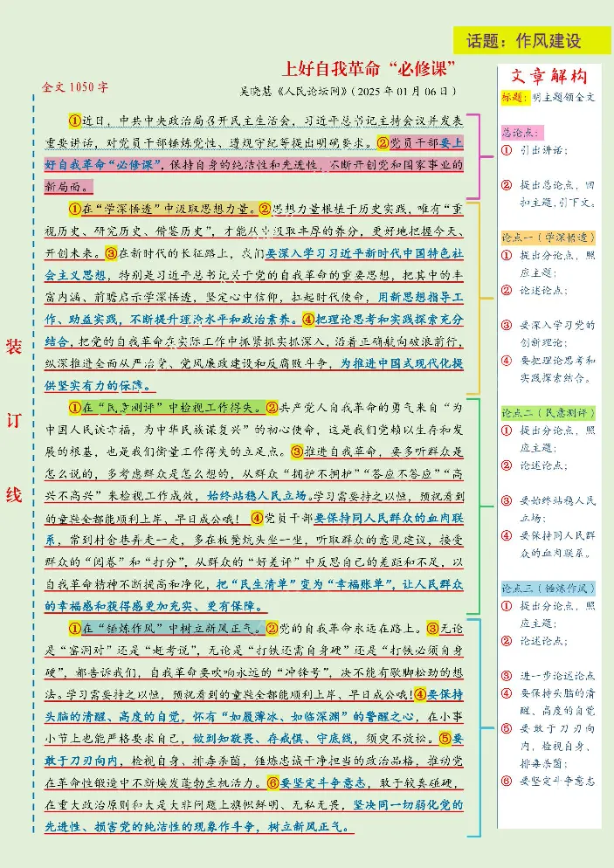Select blue phrase "做到知敬畏、存戒惧、守底线"
Image resolution: width=614 pixels, height=868 pixels.
(x=273, y=739)
